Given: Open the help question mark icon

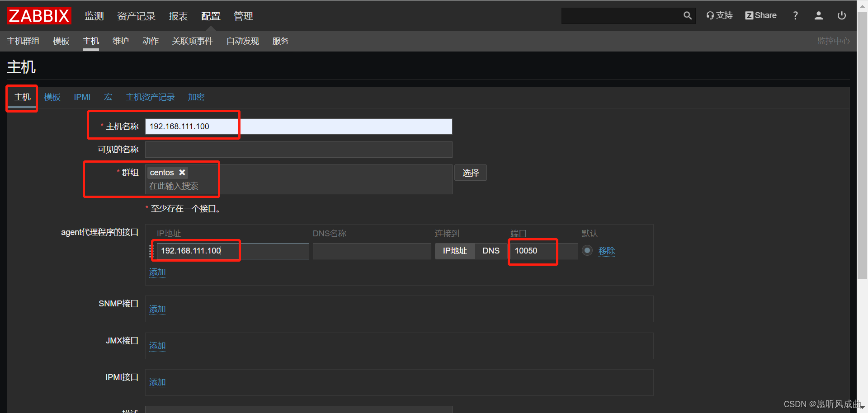Looking at the screenshot, I should coord(795,15).
